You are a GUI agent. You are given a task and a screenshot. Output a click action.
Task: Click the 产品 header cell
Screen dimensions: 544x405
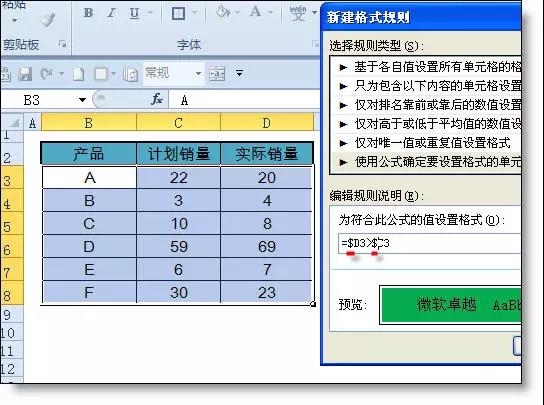tap(89, 154)
